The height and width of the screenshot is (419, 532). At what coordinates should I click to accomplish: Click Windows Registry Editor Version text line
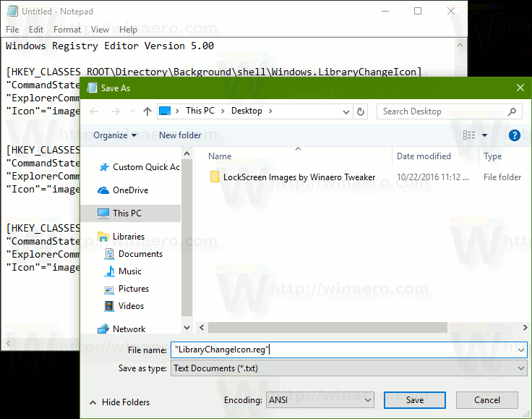click(x=110, y=46)
